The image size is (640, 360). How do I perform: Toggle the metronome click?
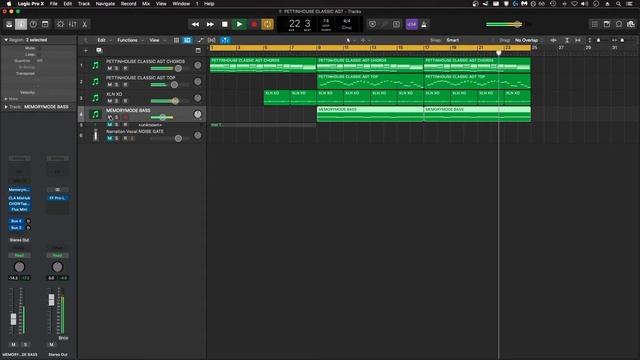point(424,24)
